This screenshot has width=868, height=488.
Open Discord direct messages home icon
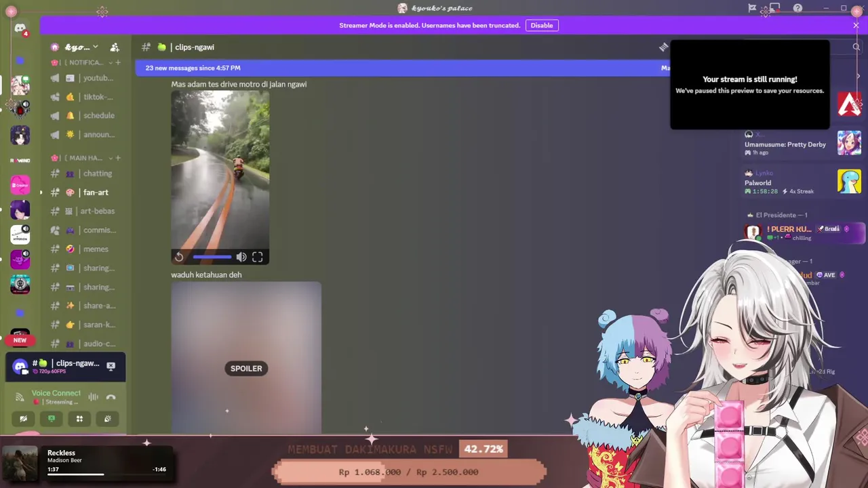tap(20, 28)
